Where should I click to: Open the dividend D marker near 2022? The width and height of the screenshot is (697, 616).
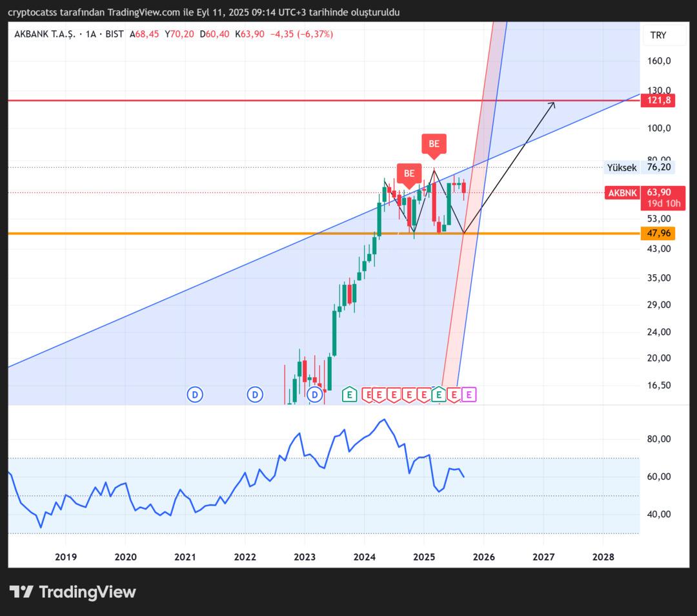[x=255, y=395]
